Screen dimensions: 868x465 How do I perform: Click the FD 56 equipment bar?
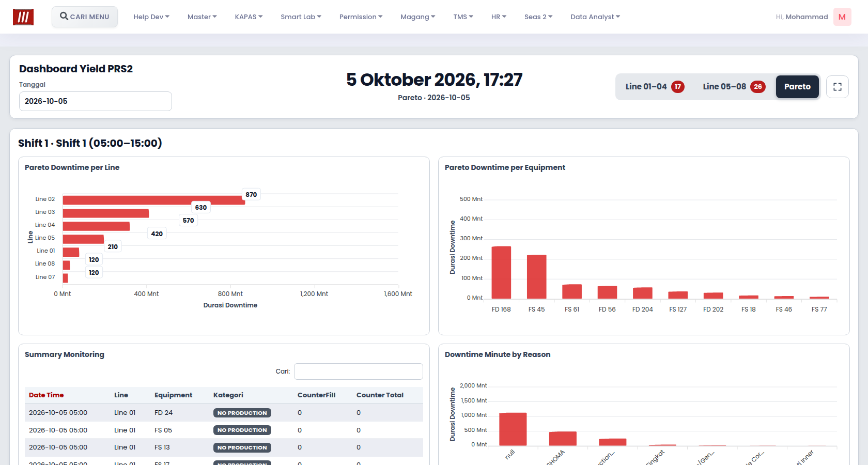(608, 292)
